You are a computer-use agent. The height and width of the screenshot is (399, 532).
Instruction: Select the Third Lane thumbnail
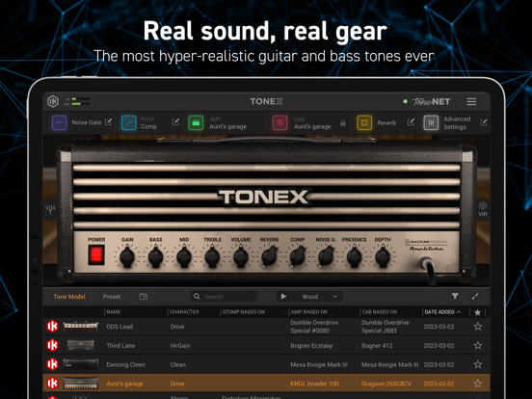coord(81,345)
